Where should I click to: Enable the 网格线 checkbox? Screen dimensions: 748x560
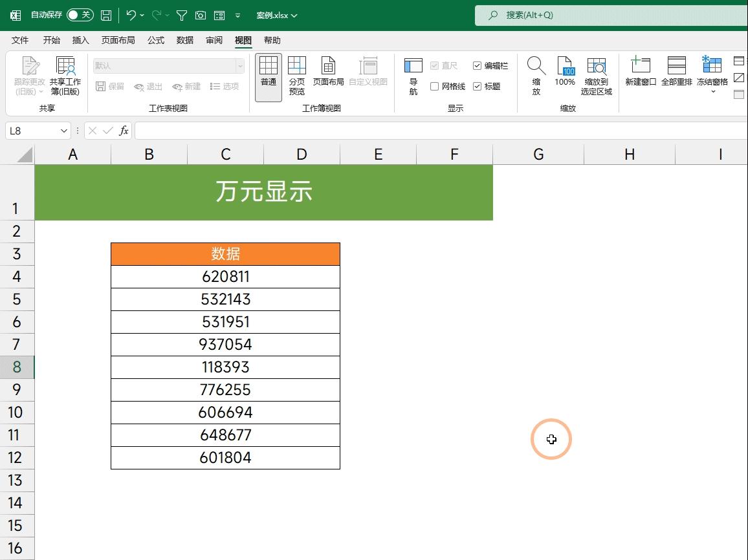[x=434, y=86]
